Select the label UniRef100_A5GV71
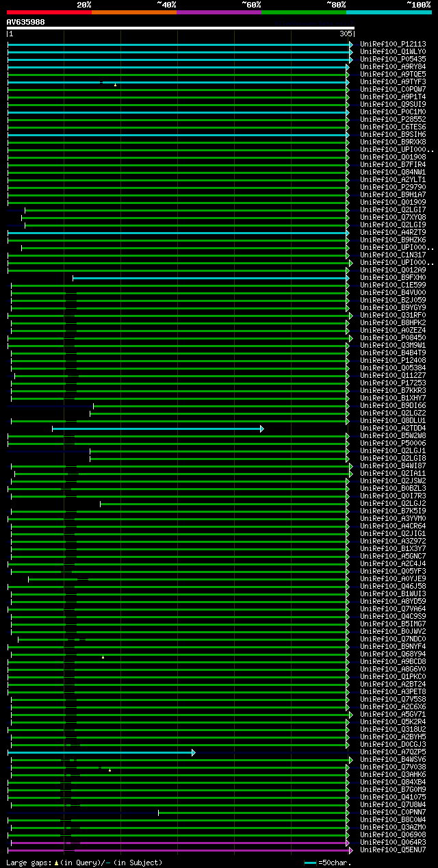This screenshot has width=438, height=868. 393,714
